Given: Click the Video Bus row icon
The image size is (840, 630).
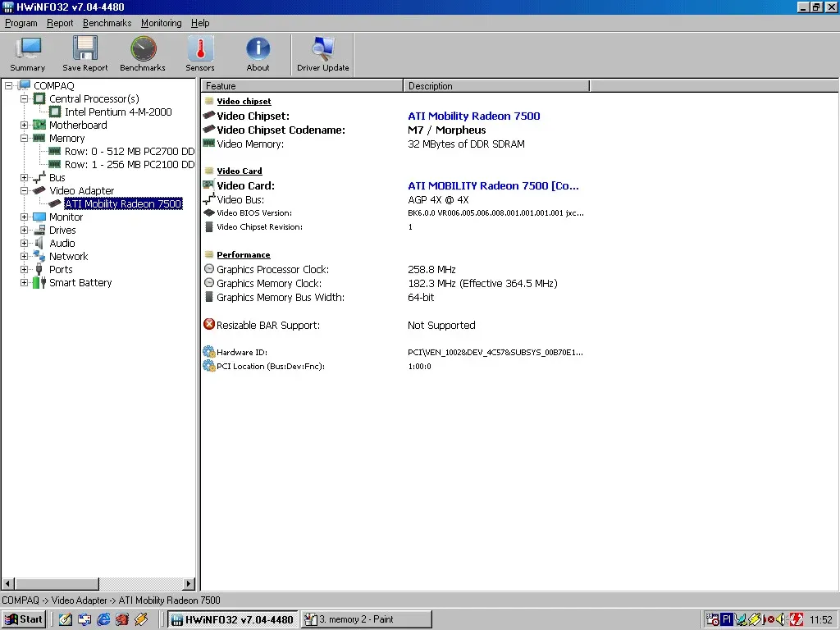Looking at the screenshot, I should coord(209,199).
